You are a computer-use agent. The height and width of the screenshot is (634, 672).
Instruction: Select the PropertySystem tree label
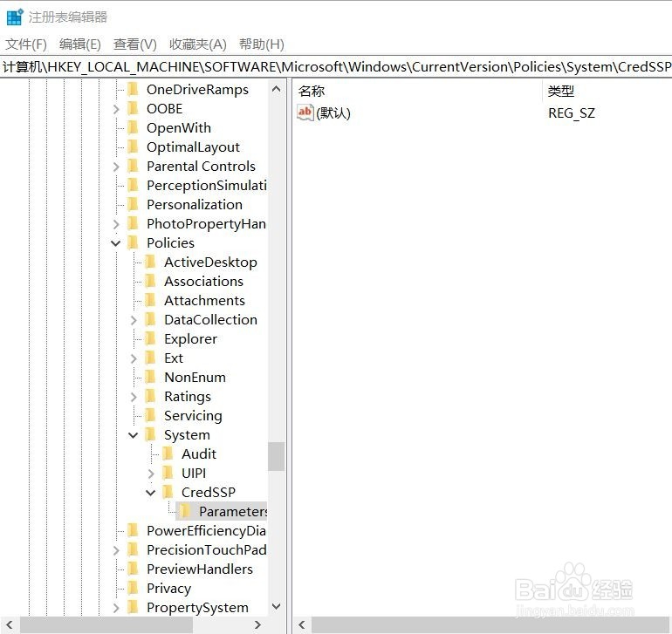[x=197, y=608]
